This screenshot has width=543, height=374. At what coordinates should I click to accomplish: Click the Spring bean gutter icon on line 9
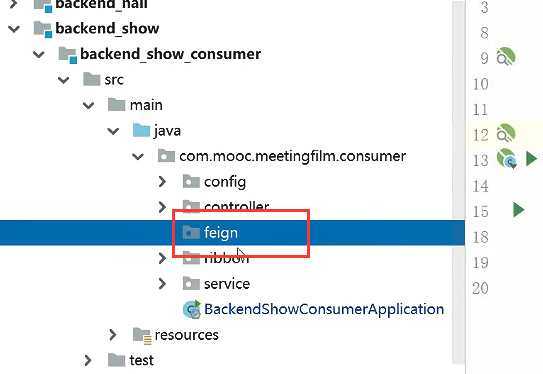click(x=506, y=56)
